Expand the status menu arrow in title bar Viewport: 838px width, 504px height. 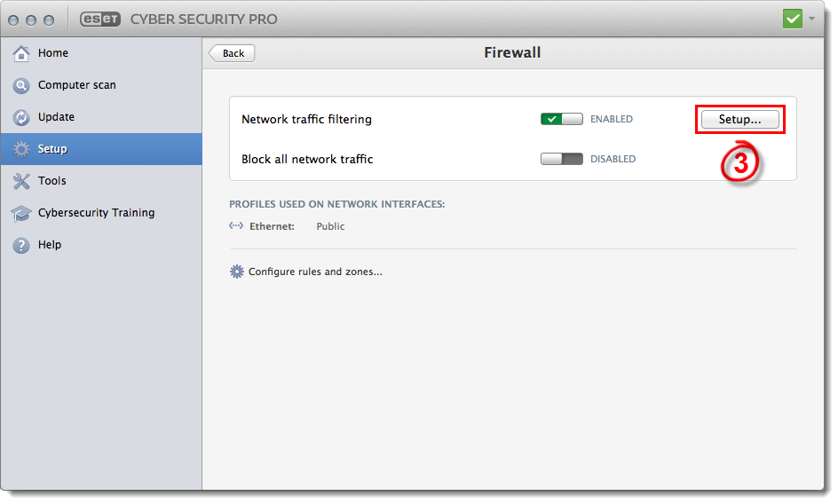[x=811, y=19]
